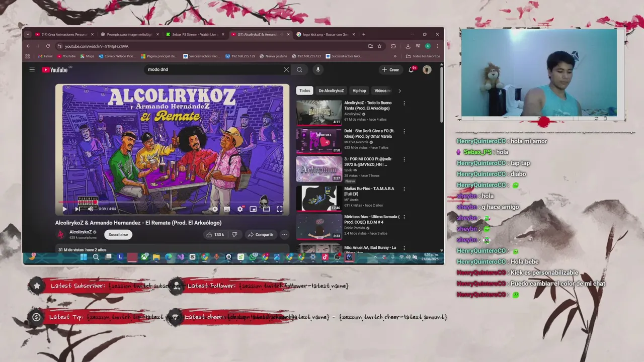Toggle subtitles in the video player
This screenshot has height=362, width=644.
click(x=227, y=209)
